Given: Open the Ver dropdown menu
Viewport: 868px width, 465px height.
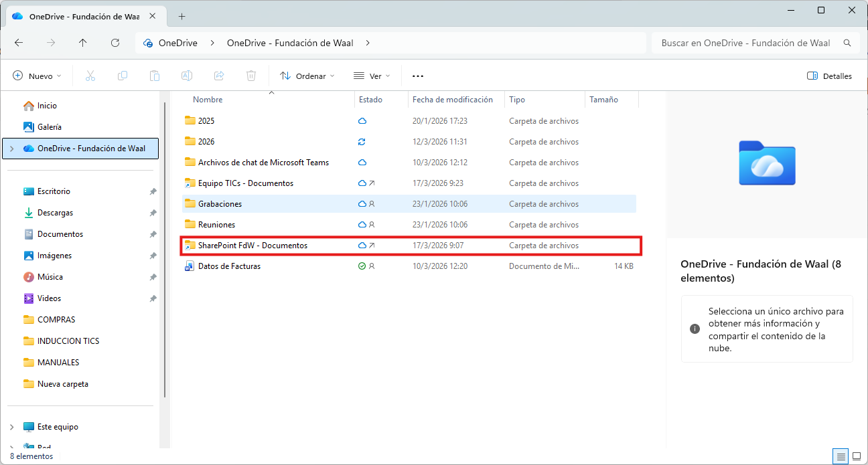Looking at the screenshot, I should coord(372,76).
